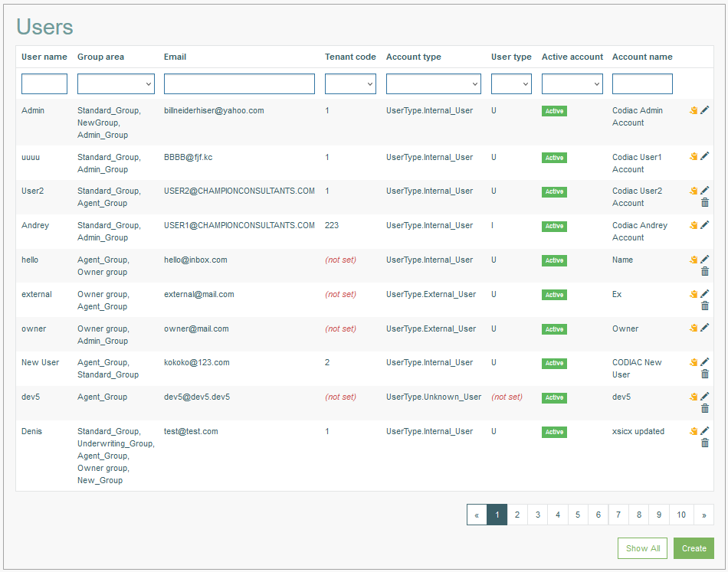Viewport: 728px width, 572px height.
Task: Click the green Create button
Action: point(694,548)
